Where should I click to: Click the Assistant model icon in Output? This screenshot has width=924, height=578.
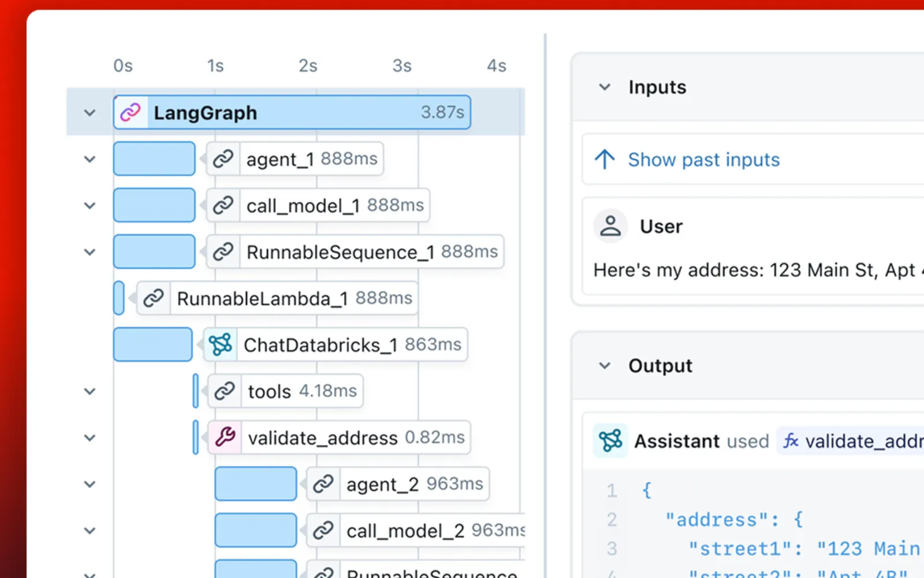click(x=610, y=441)
